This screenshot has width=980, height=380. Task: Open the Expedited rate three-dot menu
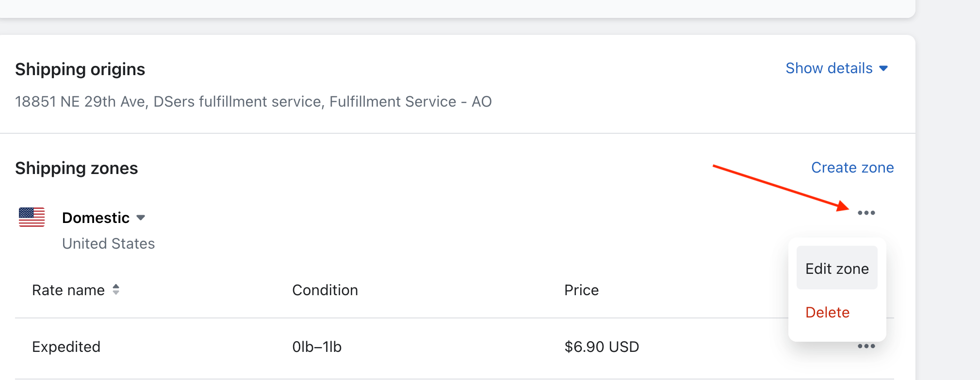pyautogui.click(x=866, y=346)
